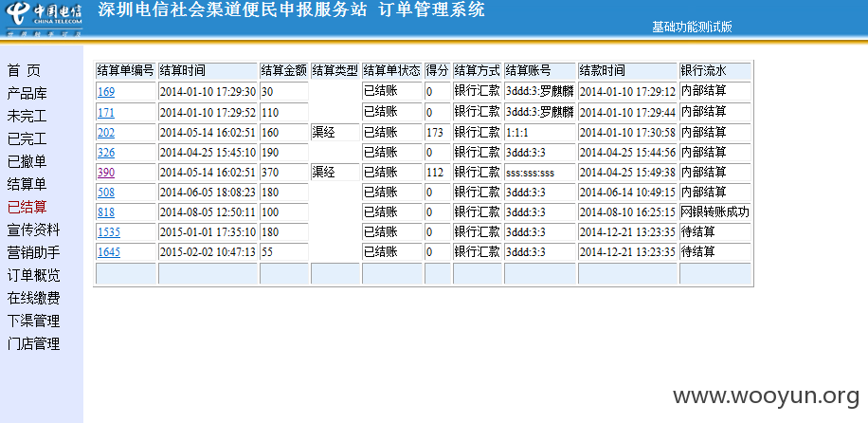Click the 银行流水 column header
This screenshot has height=423, width=868.
[x=715, y=70]
